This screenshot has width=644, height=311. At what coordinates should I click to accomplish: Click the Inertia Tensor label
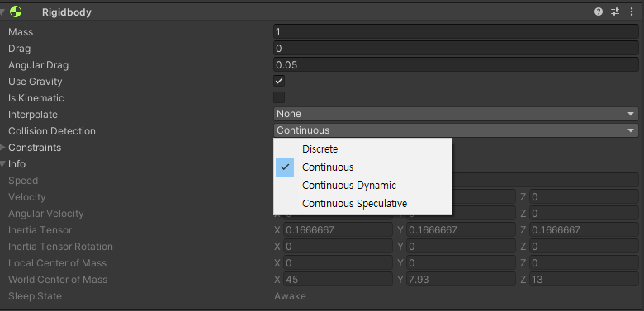click(x=40, y=230)
